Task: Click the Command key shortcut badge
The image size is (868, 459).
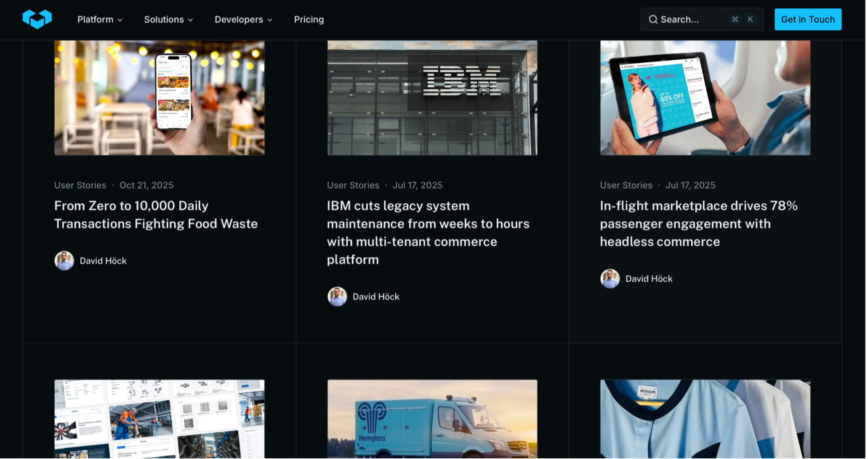Action: [x=736, y=19]
